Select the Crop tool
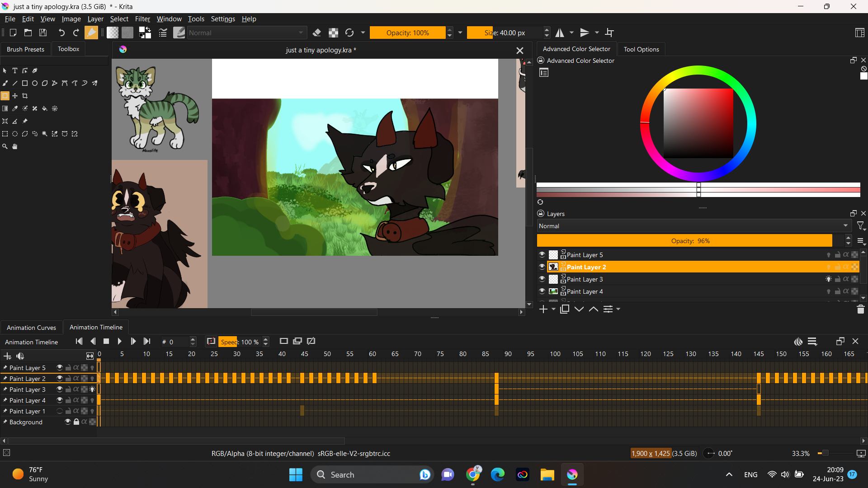The height and width of the screenshot is (488, 868). [x=25, y=96]
